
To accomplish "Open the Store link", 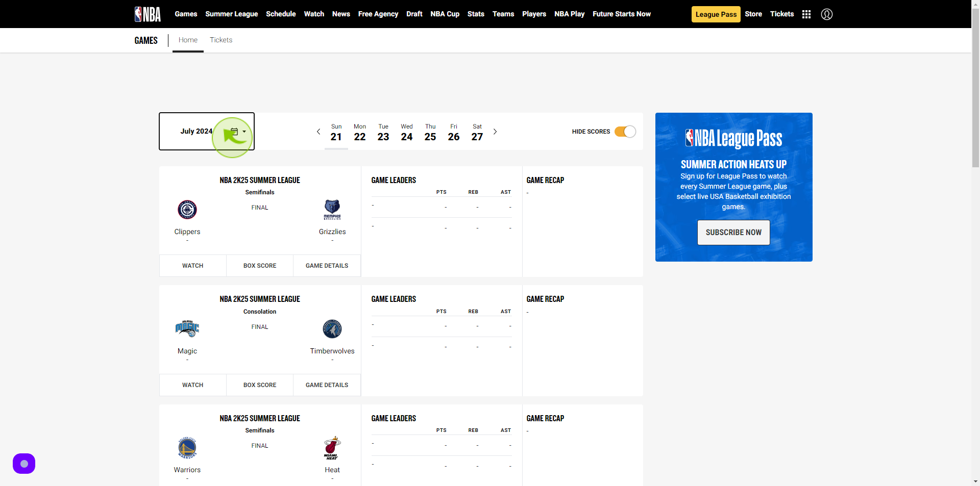I will pos(753,14).
